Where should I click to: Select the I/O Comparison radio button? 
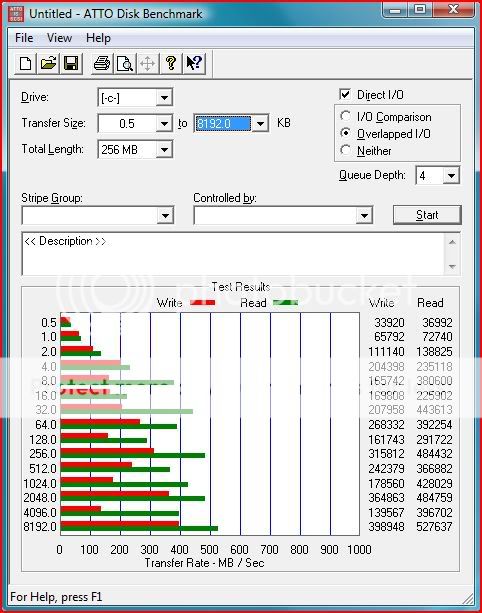[345, 116]
